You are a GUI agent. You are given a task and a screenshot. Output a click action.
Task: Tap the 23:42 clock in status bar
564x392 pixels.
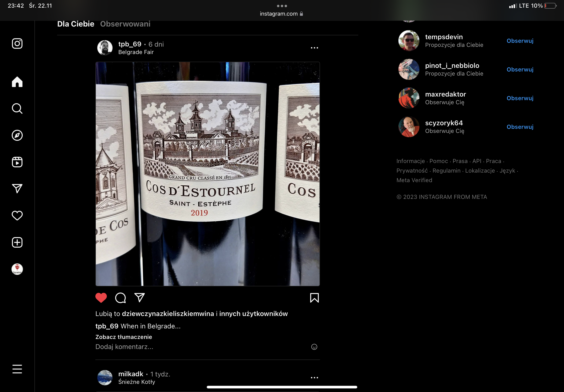16,6
